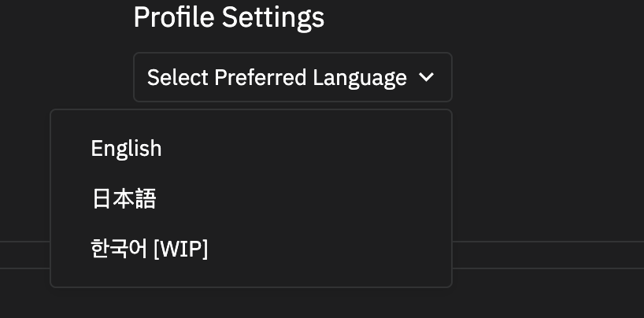Click the word "Language" in dropdown field
The width and height of the screenshot is (644, 318).
click(360, 79)
